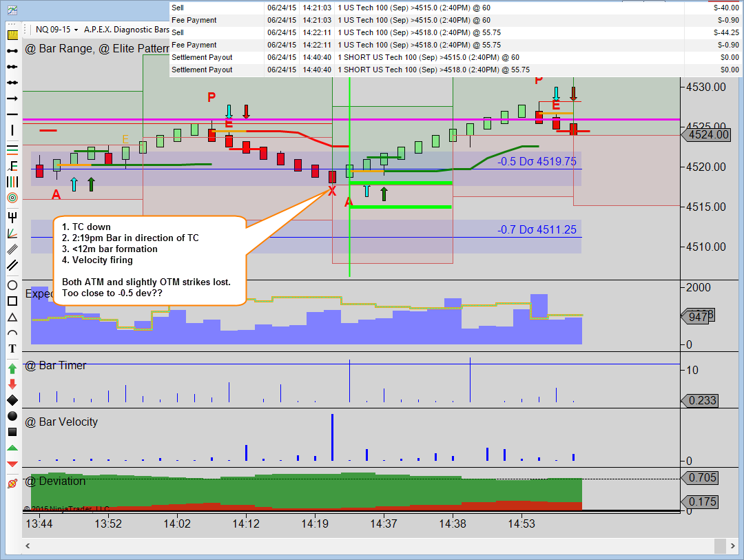Click the 14:19 time axis label

click(x=315, y=524)
